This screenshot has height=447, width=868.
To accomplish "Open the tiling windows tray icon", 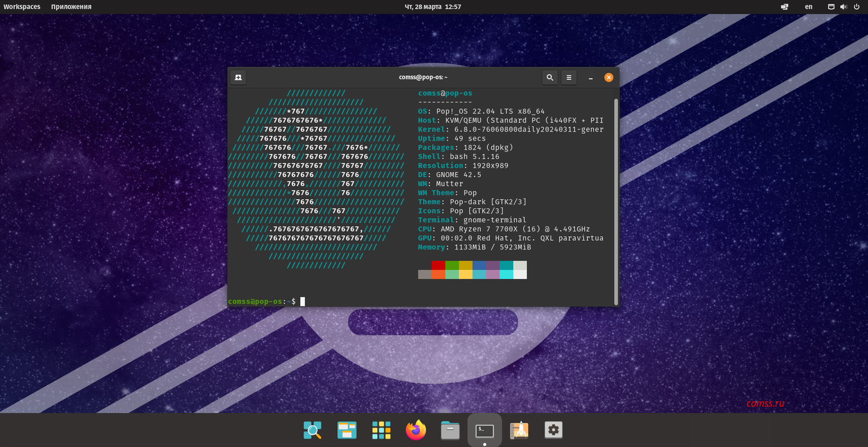I will [x=785, y=7].
